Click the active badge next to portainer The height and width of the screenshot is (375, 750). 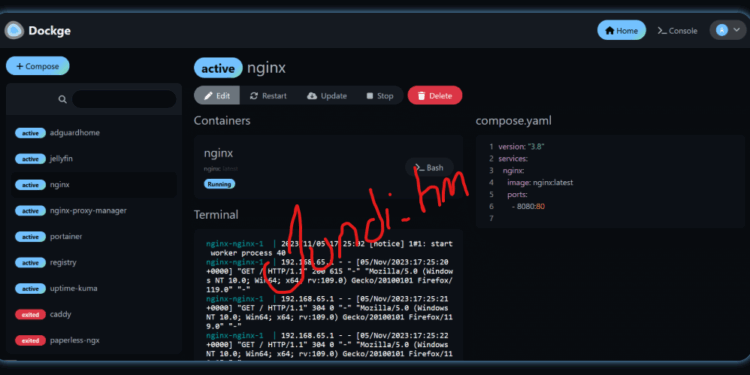pos(30,237)
